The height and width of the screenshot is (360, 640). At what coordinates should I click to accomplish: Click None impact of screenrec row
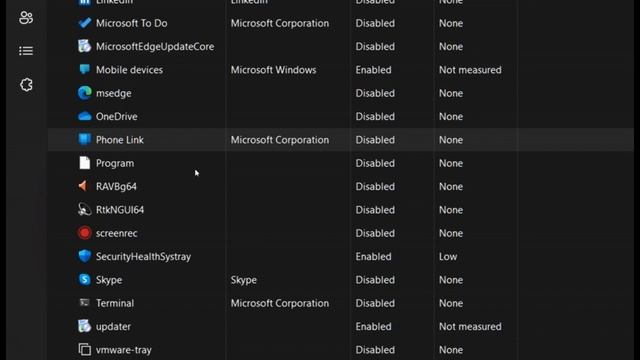(451, 233)
